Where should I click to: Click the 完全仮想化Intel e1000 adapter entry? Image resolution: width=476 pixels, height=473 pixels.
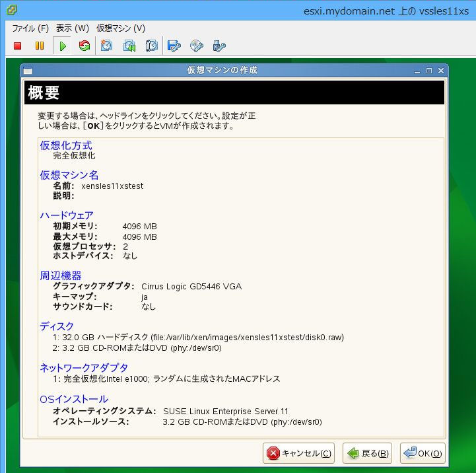(166, 379)
